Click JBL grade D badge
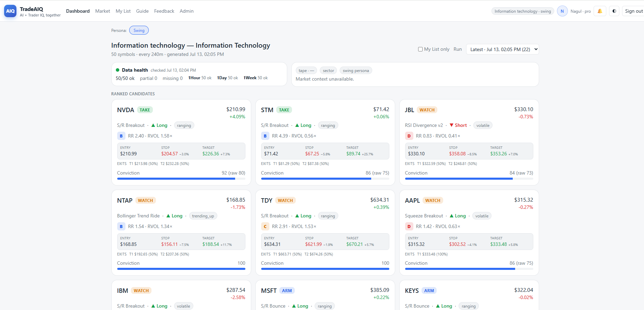The image size is (644, 310). pyautogui.click(x=409, y=136)
